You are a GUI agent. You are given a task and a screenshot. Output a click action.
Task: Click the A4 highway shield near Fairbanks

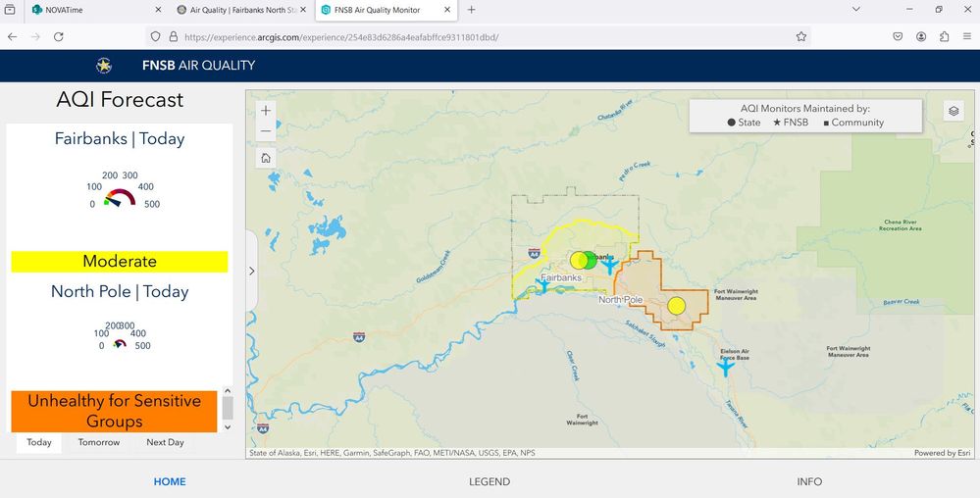tap(534, 253)
